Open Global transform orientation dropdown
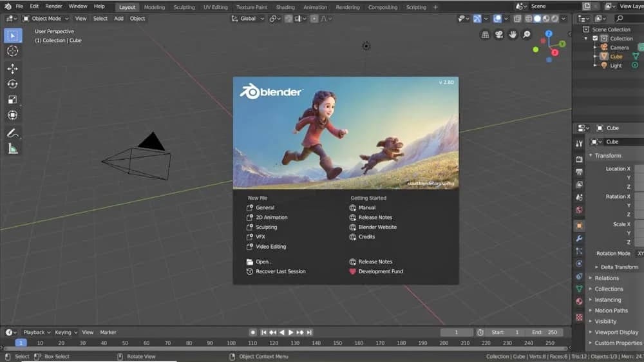The width and height of the screenshot is (644, 362). [x=248, y=19]
